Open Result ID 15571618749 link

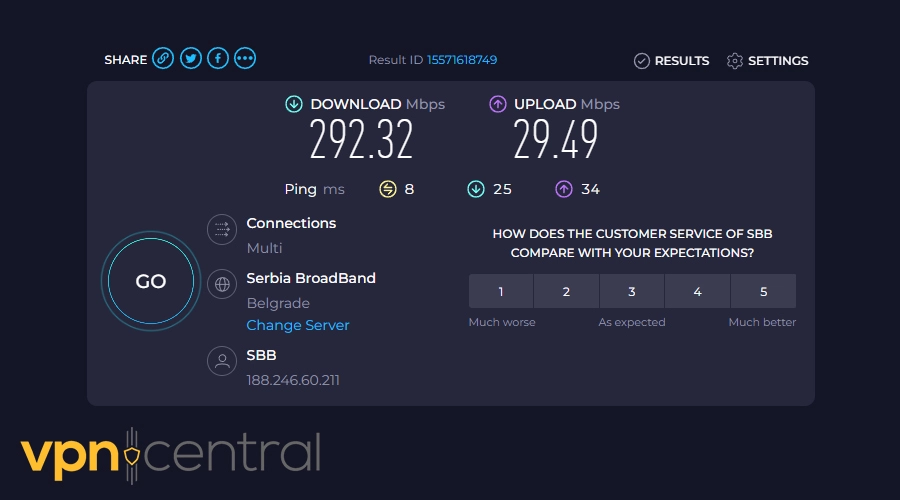click(462, 60)
